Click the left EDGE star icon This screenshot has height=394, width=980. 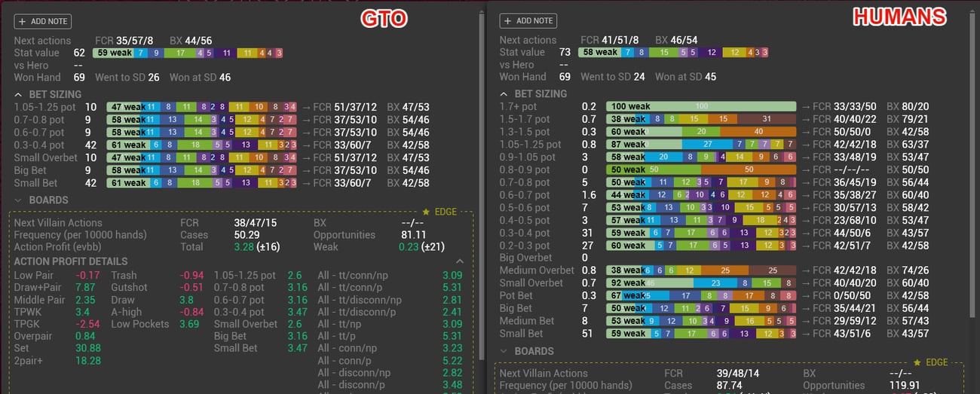click(x=426, y=212)
